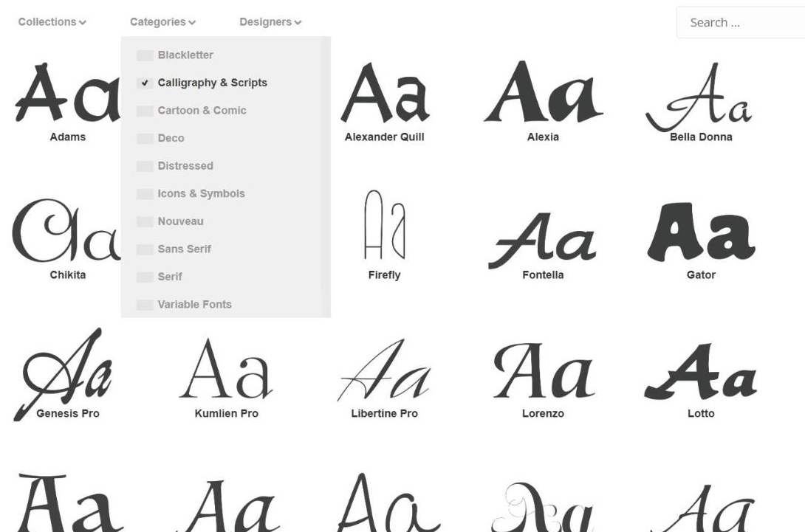Click the Adams font name link
The width and height of the screenshot is (805, 532).
68,137
